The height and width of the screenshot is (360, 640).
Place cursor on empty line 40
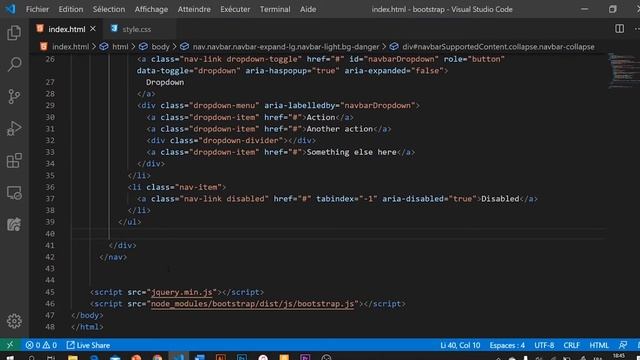339,233
